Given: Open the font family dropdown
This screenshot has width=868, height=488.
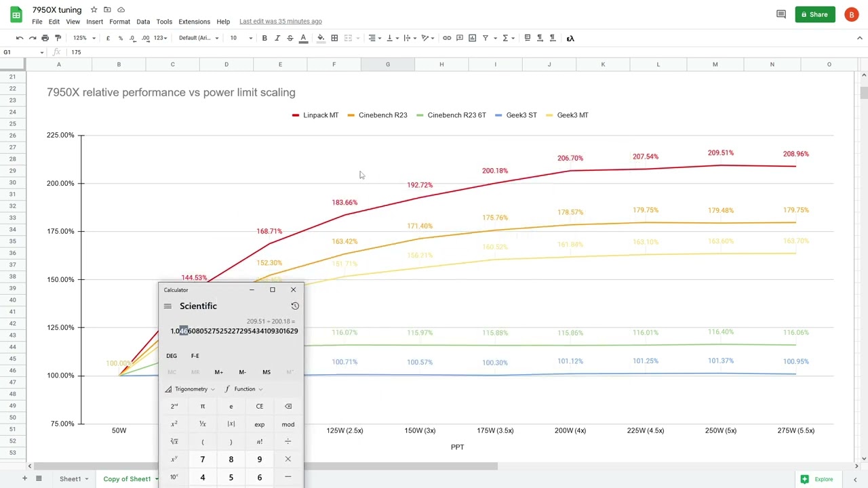Looking at the screenshot, I should tap(199, 38).
